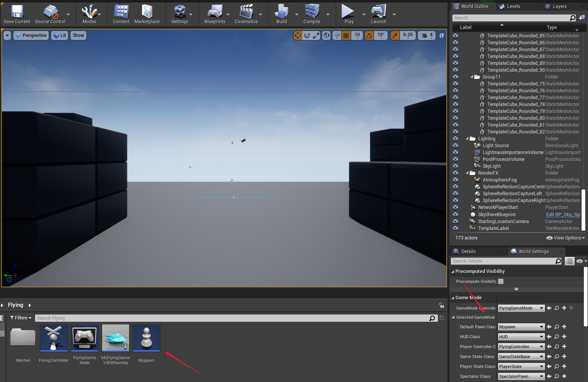This screenshot has width=588, height=382.
Task: Open the Edit BP_Sky_Sphere link
Action: click(563, 215)
